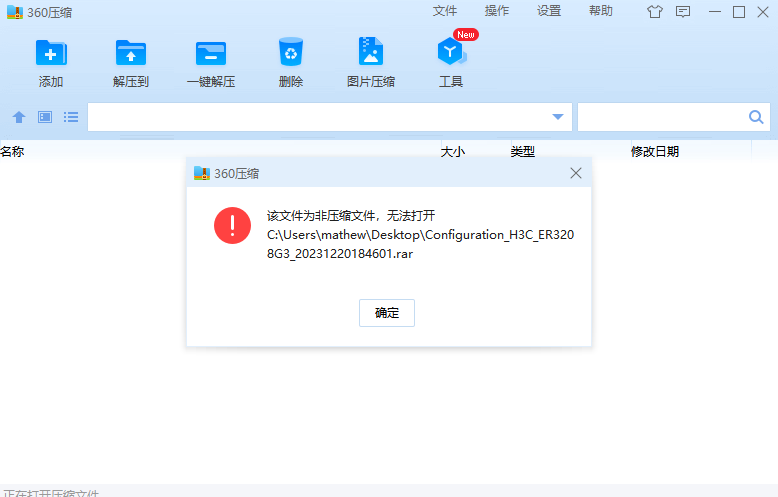Click the 360压缩 logo in main title bar
This screenshot has height=497, width=778.
(x=15, y=12)
